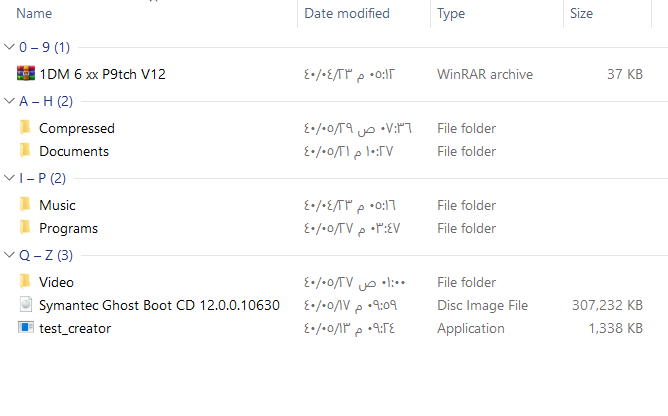Collapse the A – H group chevron

click(x=9, y=101)
